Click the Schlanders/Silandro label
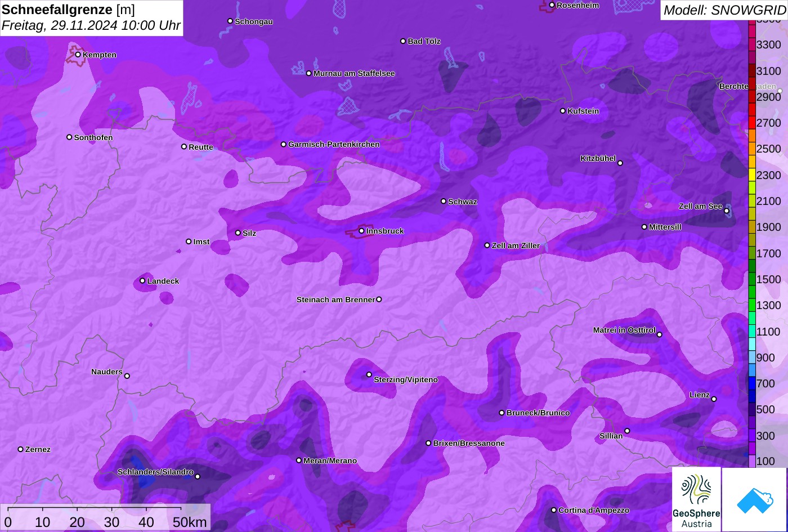The height and width of the screenshot is (532, 788). pos(155,472)
